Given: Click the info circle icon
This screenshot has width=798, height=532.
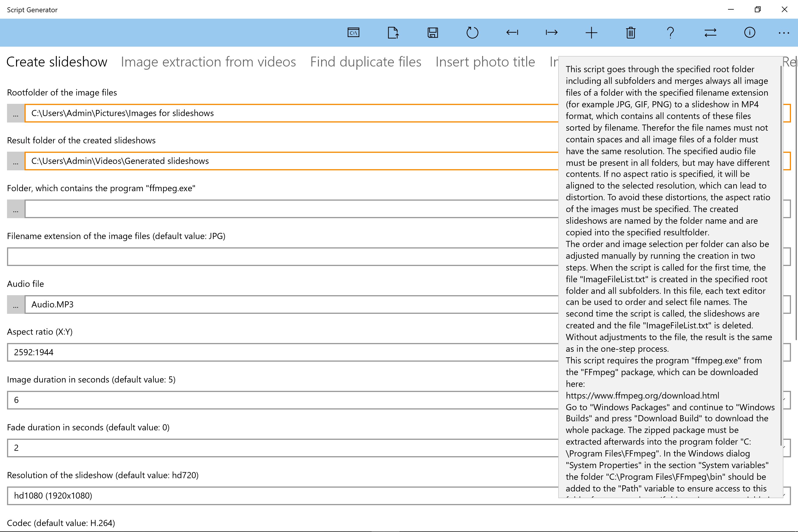Looking at the screenshot, I should (750, 33).
